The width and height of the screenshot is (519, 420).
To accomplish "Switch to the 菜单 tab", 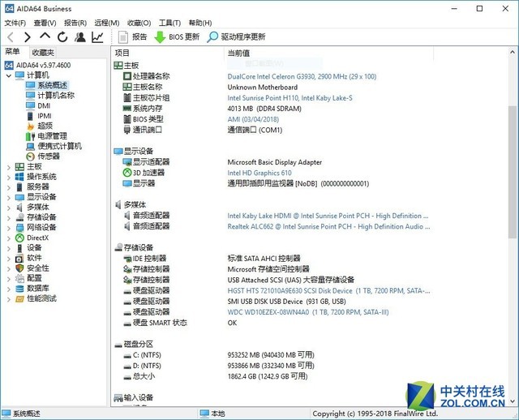I will 13,51.
